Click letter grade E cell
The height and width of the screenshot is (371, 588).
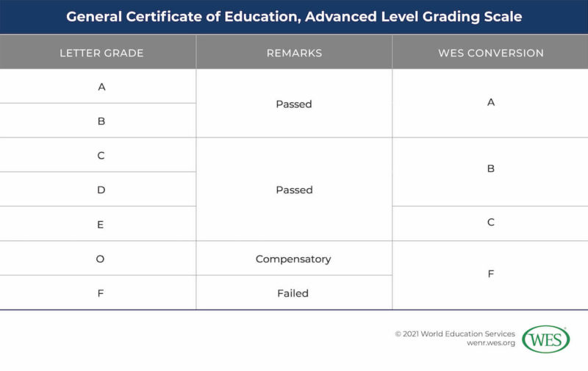click(101, 225)
